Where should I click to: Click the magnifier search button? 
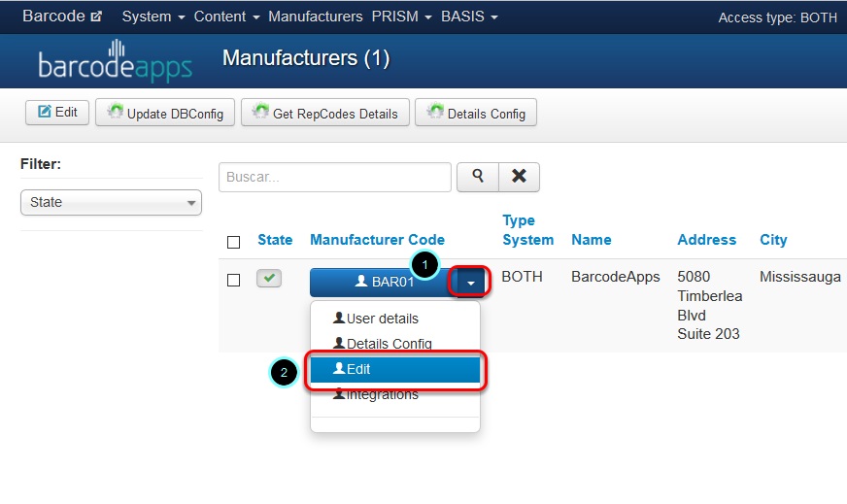coord(478,177)
